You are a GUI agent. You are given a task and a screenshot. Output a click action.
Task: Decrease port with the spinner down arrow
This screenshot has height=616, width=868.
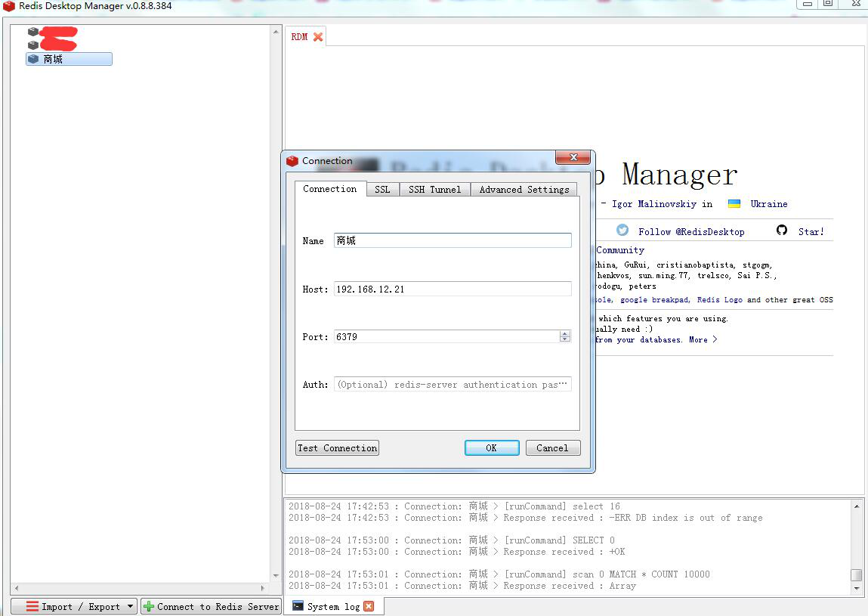coord(564,339)
